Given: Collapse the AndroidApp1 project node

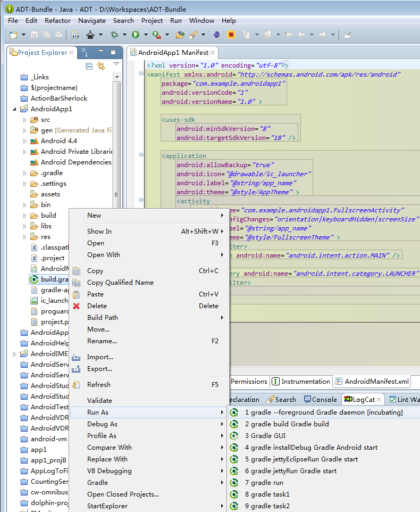Looking at the screenshot, I should click(14, 109).
